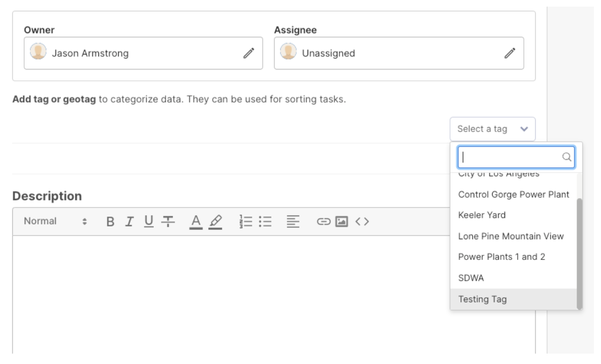
Task: Collapse the Select a tag dropdown
Action: tap(493, 129)
